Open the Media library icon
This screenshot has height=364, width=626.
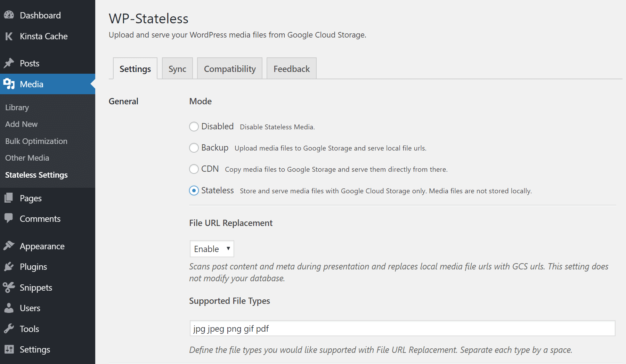coord(9,84)
